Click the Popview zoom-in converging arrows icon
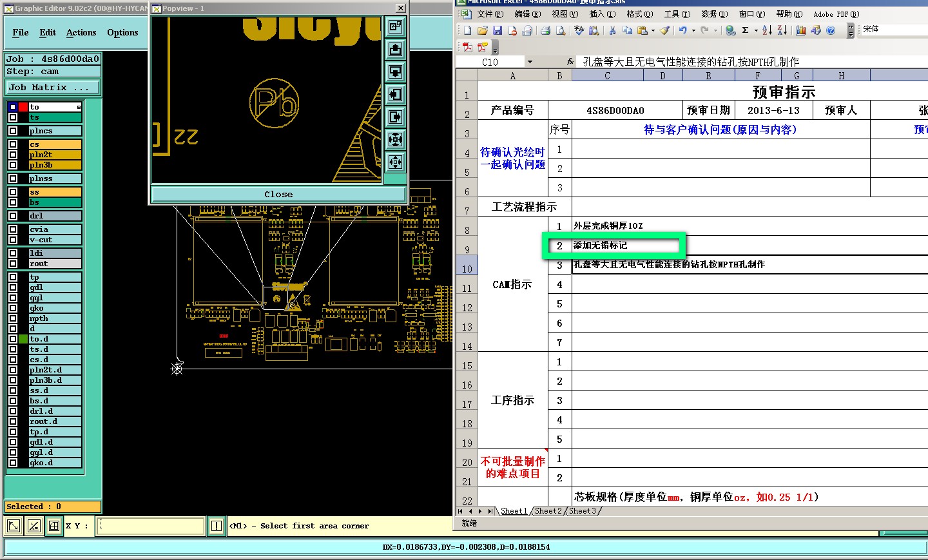The height and width of the screenshot is (560, 928). 395,139
